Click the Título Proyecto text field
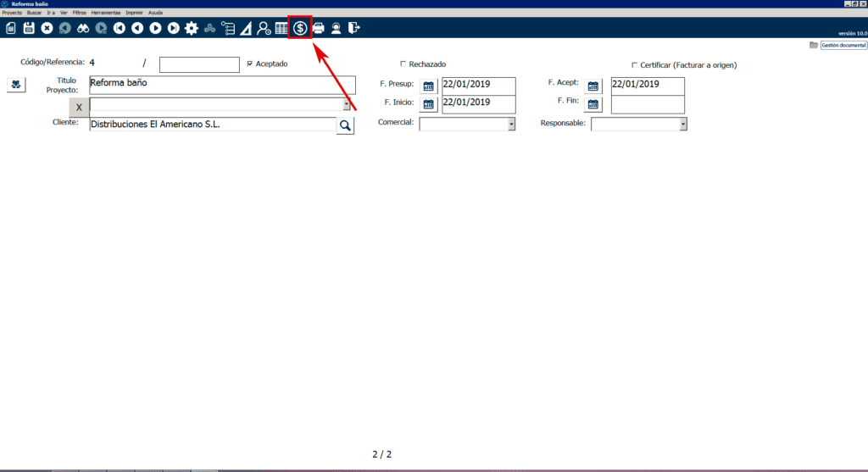868x472 pixels. (222, 85)
